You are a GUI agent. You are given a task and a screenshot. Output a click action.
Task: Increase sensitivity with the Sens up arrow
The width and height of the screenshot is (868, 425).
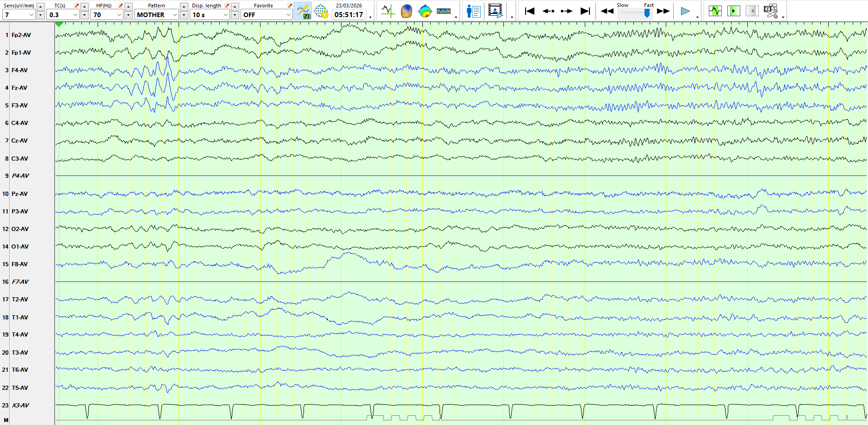[x=41, y=6]
